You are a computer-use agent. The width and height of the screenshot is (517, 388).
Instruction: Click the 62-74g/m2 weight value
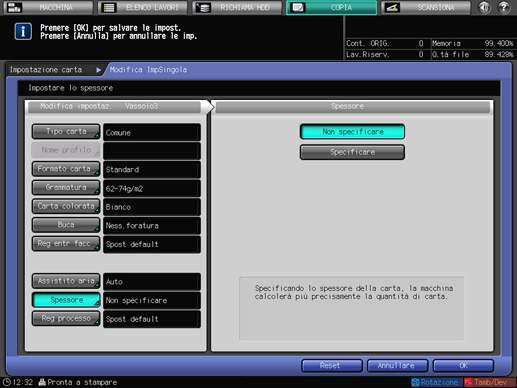click(x=152, y=188)
